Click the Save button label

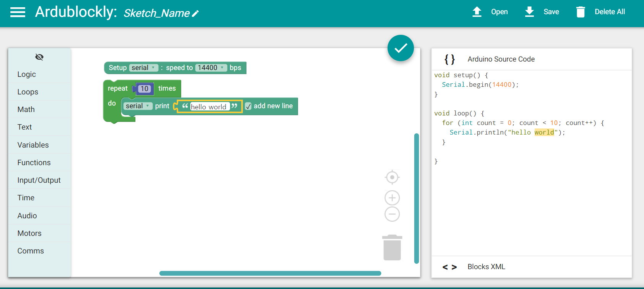(x=551, y=12)
